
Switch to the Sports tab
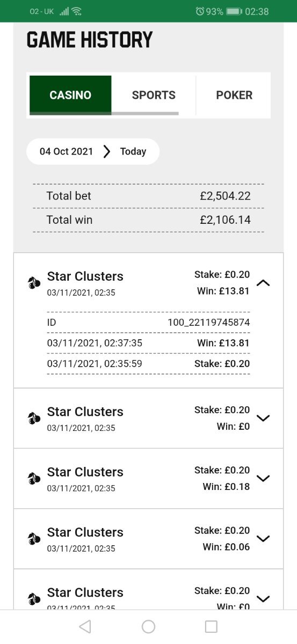pyautogui.click(x=154, y=95)
